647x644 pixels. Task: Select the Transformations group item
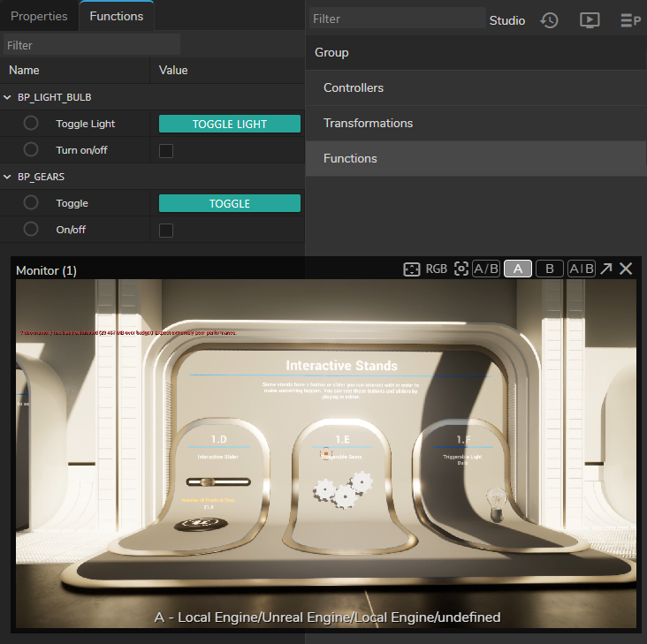tap(368, 123)
